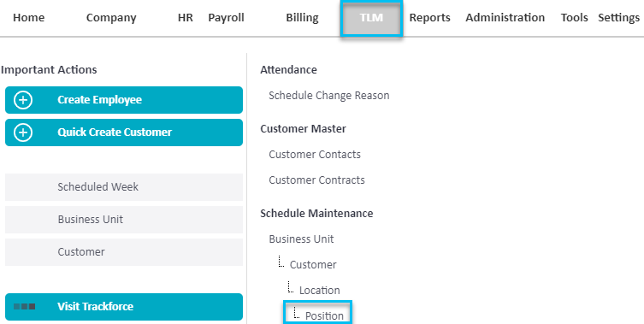Click the Schedule Maintenance section heading
Image resolution: width=644 pixels, height=324 pixels.
click(316, 214)
